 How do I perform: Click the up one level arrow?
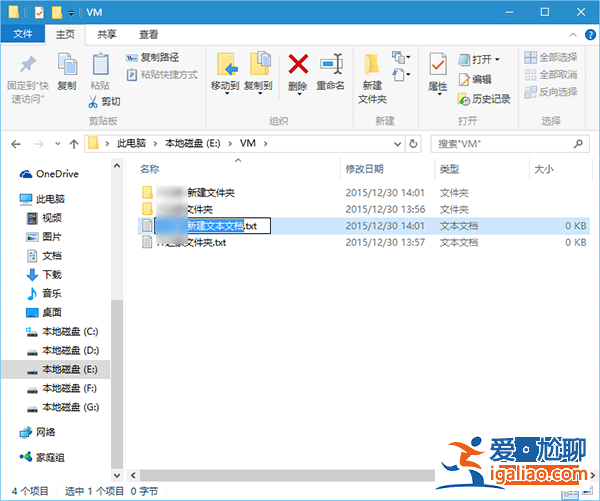(74, 144)
